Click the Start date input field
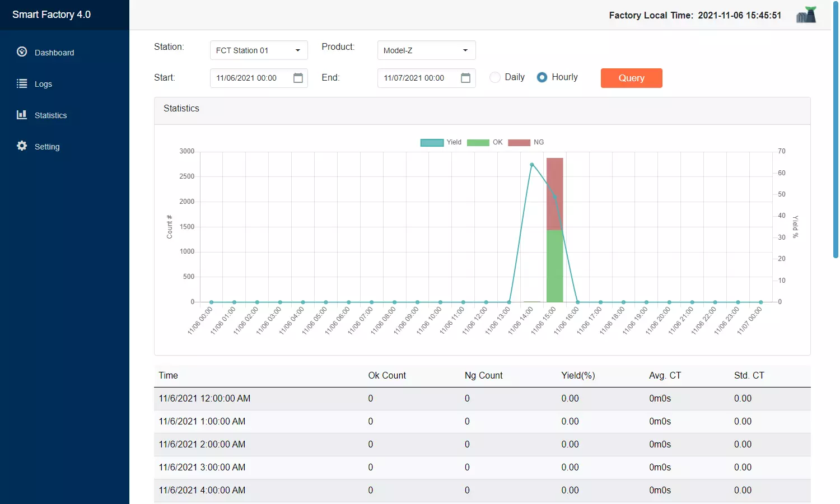The width and height of the screenshot is (840, 504). click(x=249, y=78)
